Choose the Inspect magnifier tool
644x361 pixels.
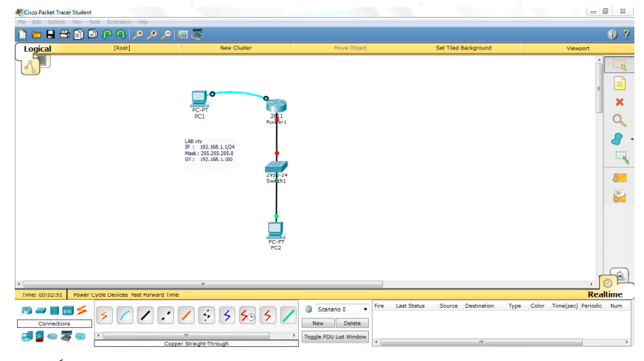620,120
